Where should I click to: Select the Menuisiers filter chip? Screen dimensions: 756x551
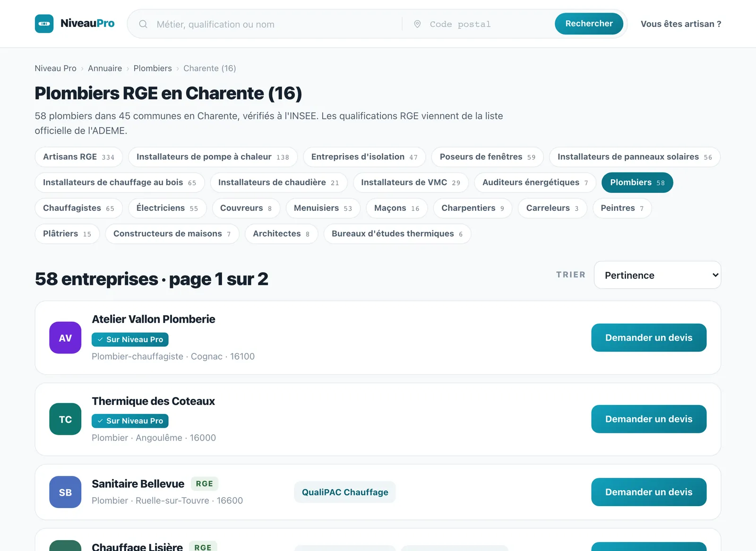[323, 208]
